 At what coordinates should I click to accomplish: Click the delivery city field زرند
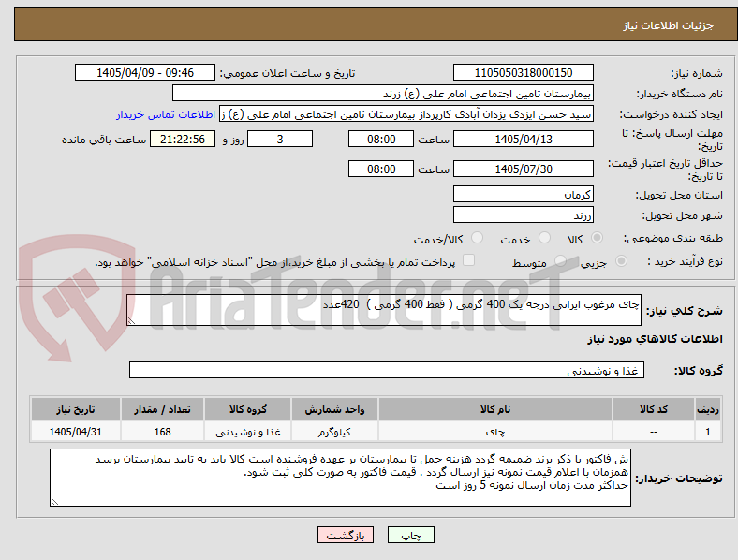523,214
